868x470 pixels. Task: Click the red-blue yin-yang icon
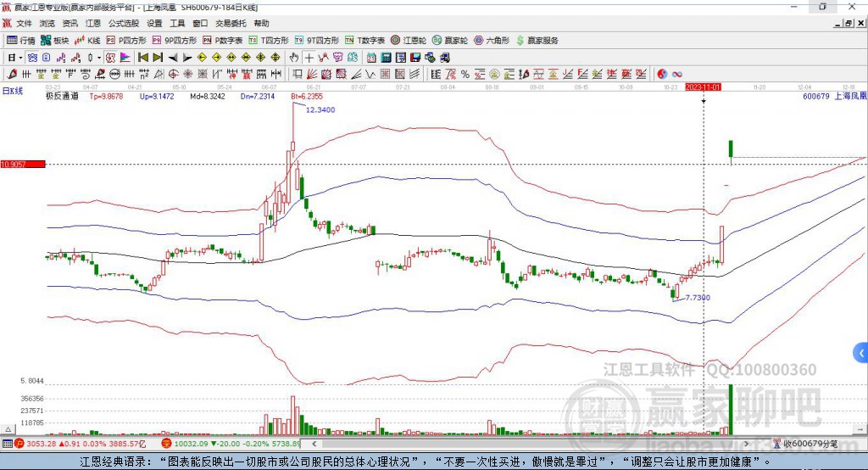(662, 75)
